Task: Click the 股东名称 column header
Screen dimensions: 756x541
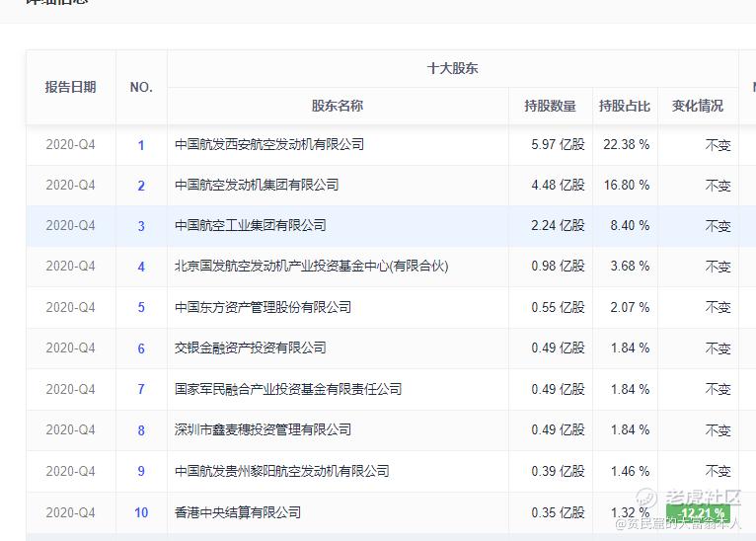Action: pos(337,106)
